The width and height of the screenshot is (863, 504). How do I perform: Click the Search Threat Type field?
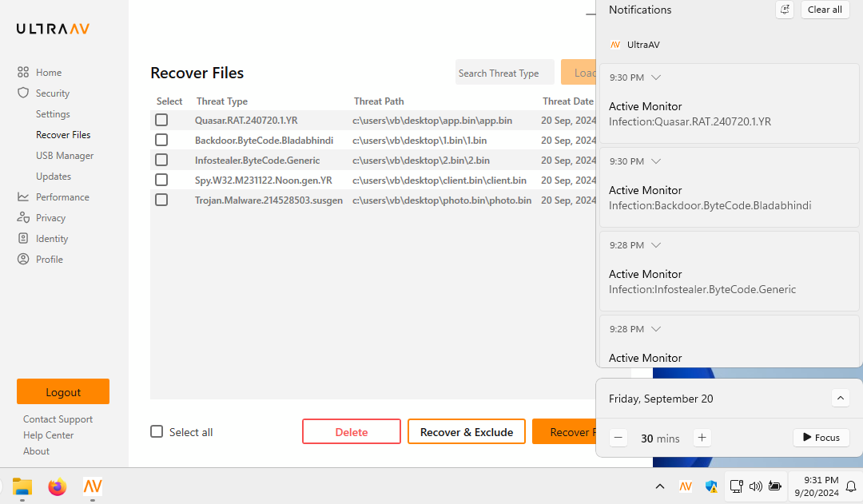tap(504, 72)
